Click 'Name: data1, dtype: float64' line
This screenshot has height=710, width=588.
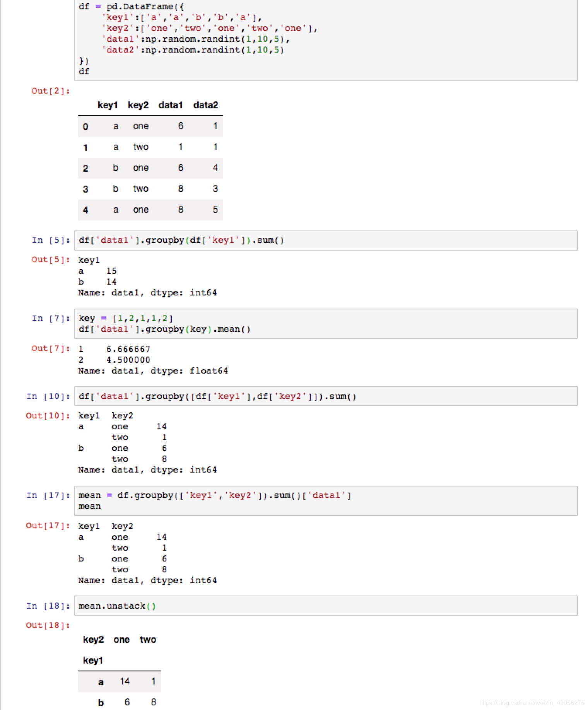click(153, 371)
